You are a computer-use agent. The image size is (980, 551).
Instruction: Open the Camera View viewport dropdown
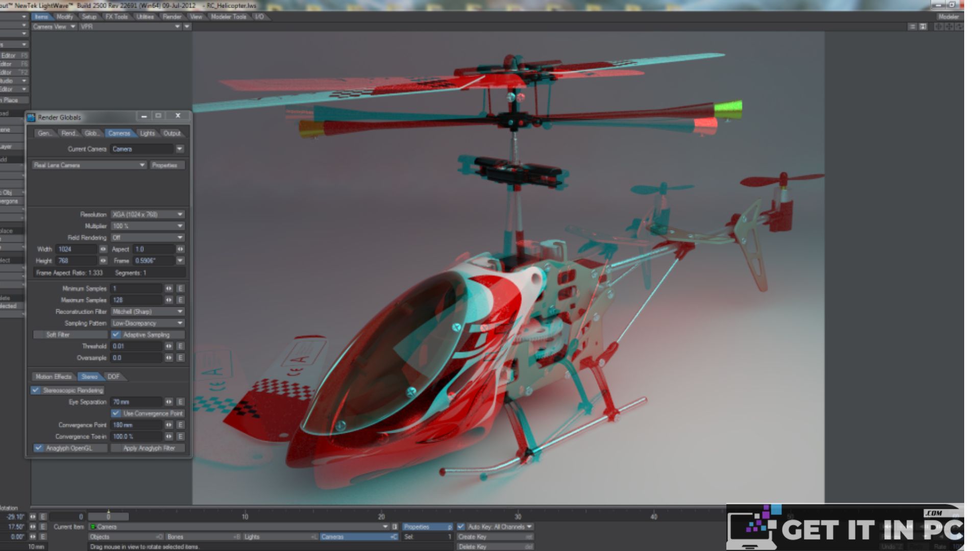[x=54, y=27]
